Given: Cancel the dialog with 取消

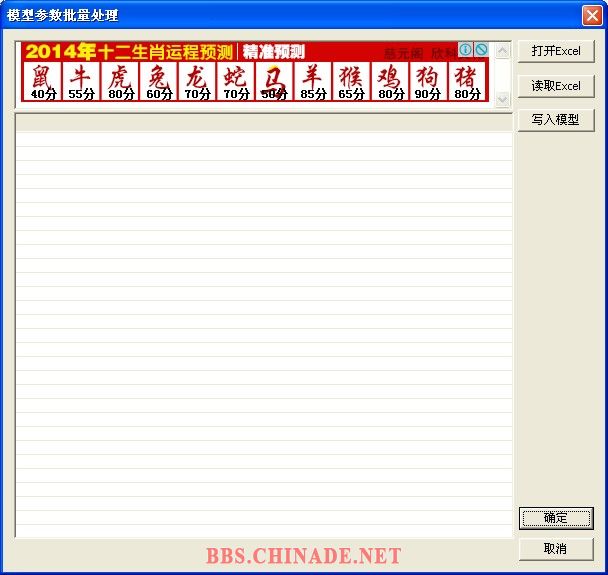Looking at the screenshot, I should [x=556, y=549].
